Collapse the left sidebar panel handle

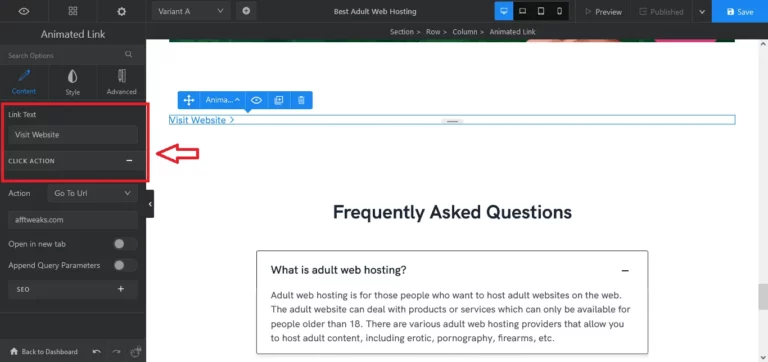[x=150, y=204]
